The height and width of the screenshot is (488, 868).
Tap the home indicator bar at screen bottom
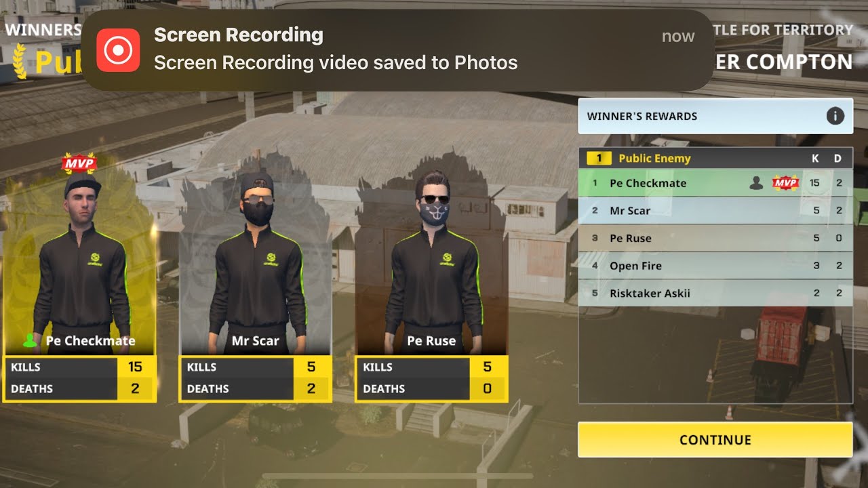click(434, 476)
